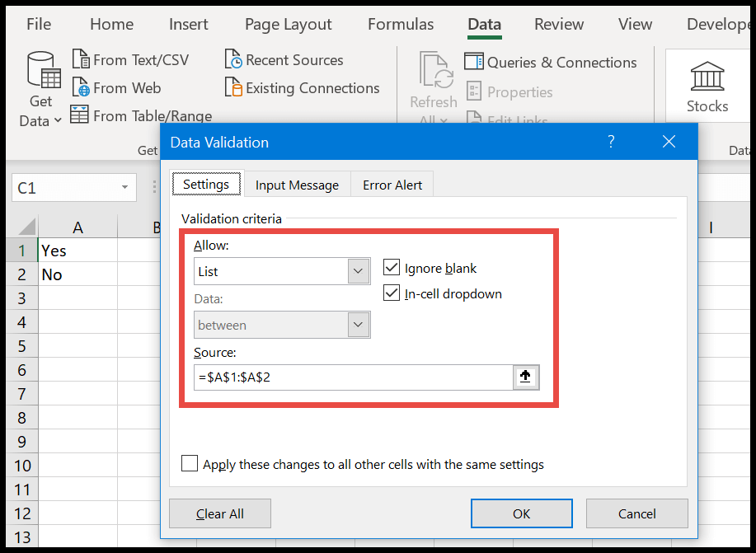Uncheck the Ignore blank checkbox
This screenshot has width=756, height=553.
tap(392, 267)
